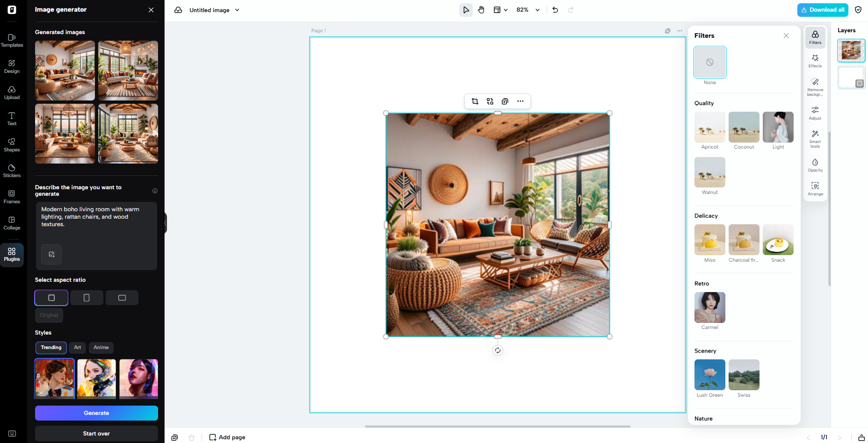Open the Collage sidebar panel

(x=12, y=223)
